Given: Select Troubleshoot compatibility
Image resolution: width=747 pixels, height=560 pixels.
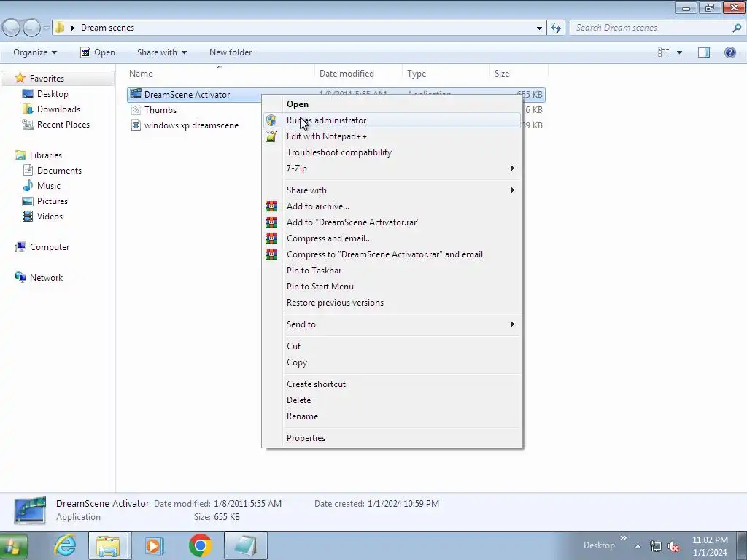Looking at the screenshot, I should (339, 152).
